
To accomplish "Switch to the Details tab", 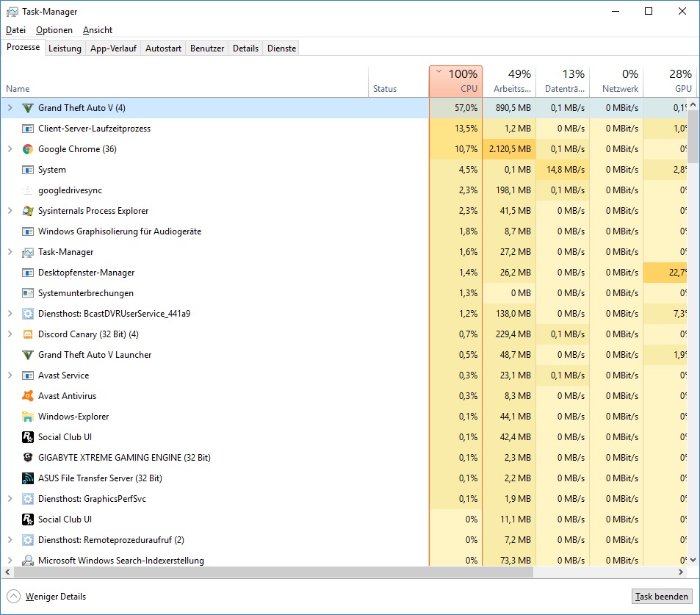I will (245, 48).
